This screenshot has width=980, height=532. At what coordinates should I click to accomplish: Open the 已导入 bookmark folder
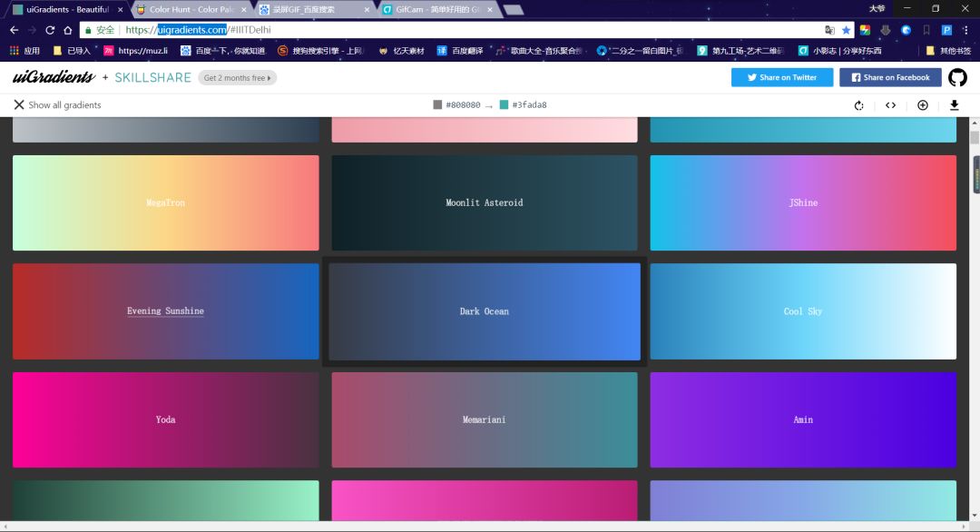coord(72,51)
